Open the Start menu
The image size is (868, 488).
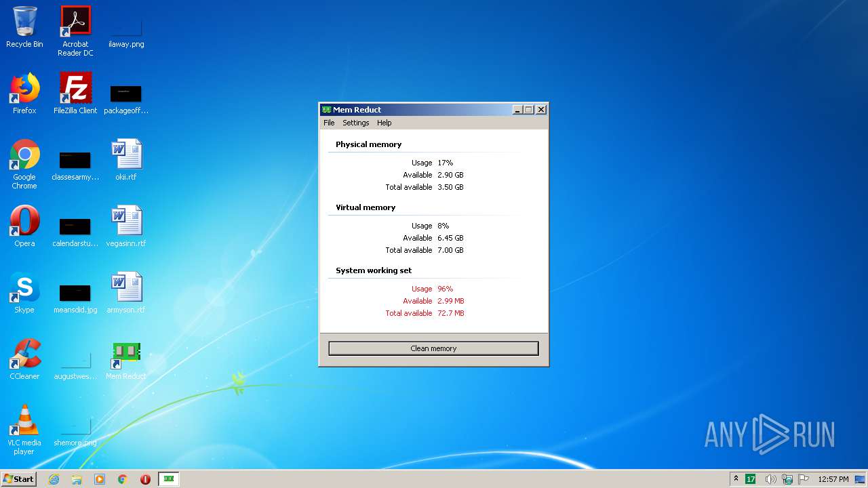18,479
